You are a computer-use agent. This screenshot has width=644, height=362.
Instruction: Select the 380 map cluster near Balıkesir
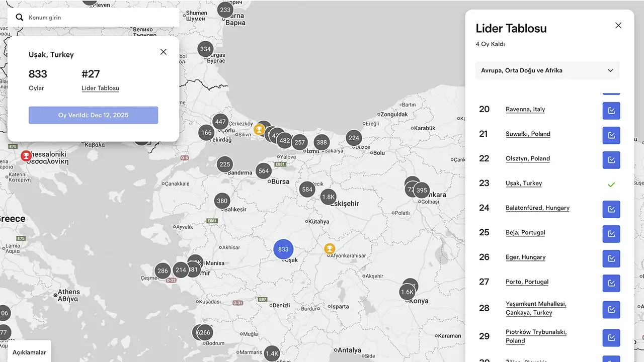222,201
